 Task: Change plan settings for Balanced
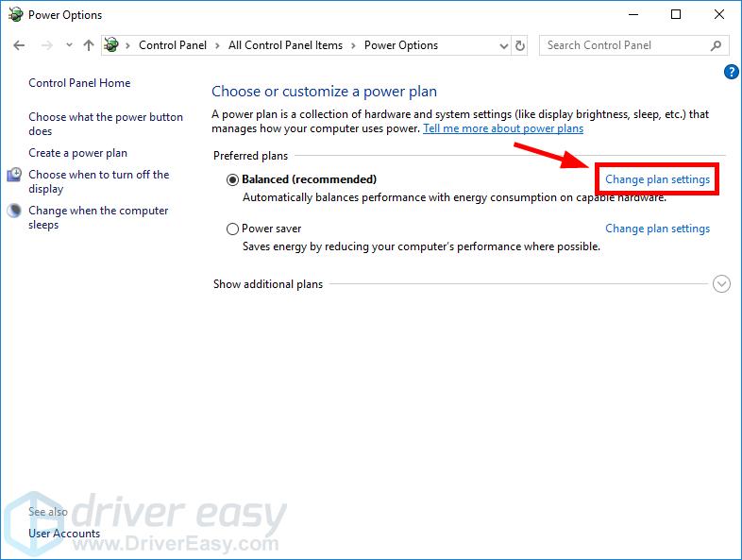coord(657,179)
